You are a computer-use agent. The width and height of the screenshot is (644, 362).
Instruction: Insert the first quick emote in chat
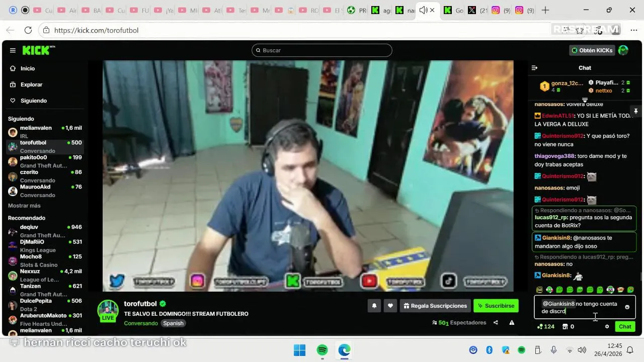(539, 290)
